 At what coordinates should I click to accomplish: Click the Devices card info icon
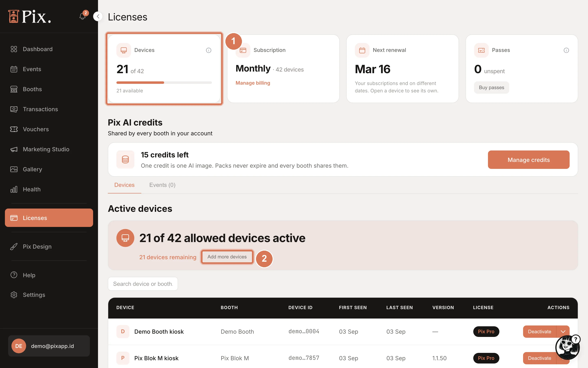pyautogui.click(x=208, y=50)
